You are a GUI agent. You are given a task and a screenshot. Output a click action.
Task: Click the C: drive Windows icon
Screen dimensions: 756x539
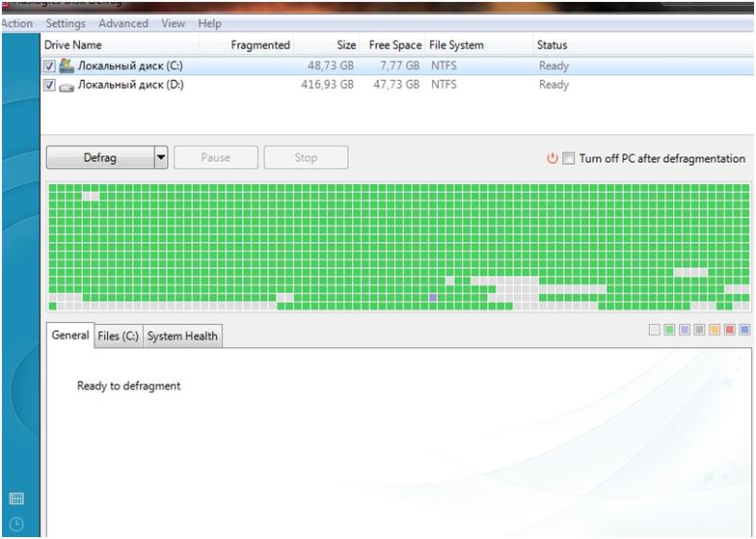click(67, 66)
